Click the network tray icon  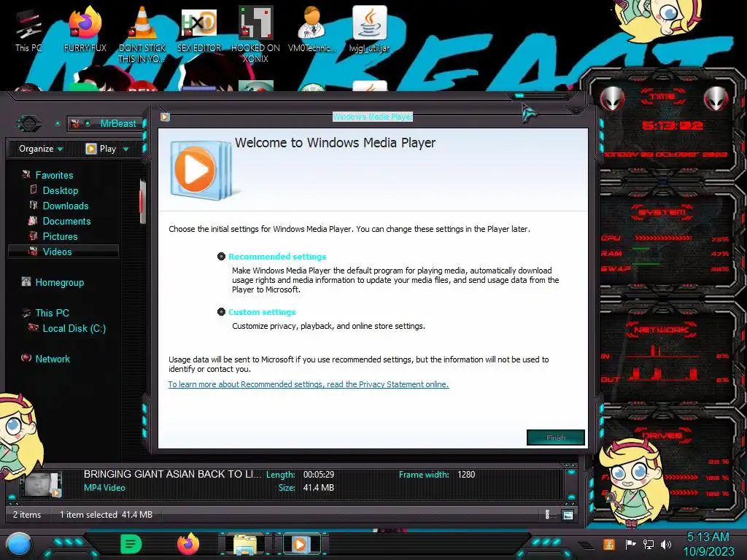coord(648,544)
